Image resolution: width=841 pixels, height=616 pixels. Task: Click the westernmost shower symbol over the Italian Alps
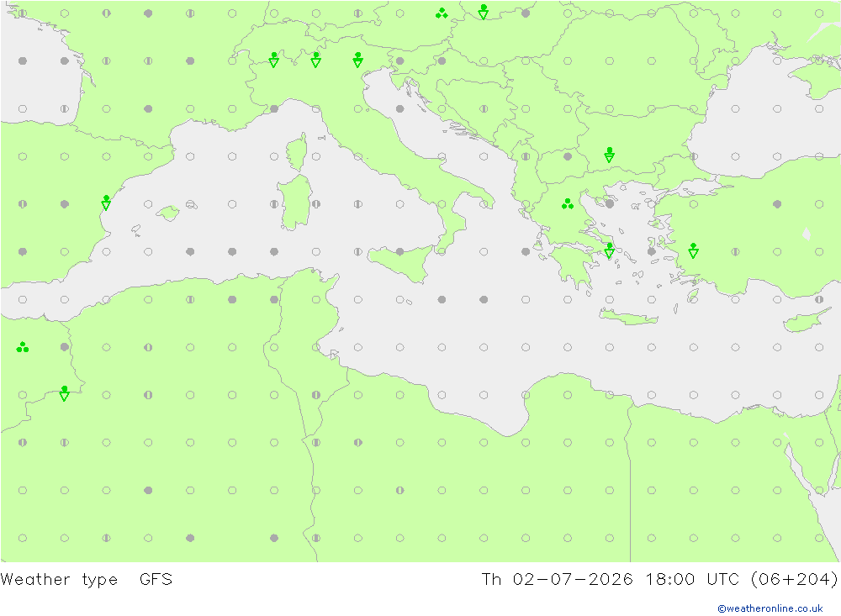click(x=273, y=60)
